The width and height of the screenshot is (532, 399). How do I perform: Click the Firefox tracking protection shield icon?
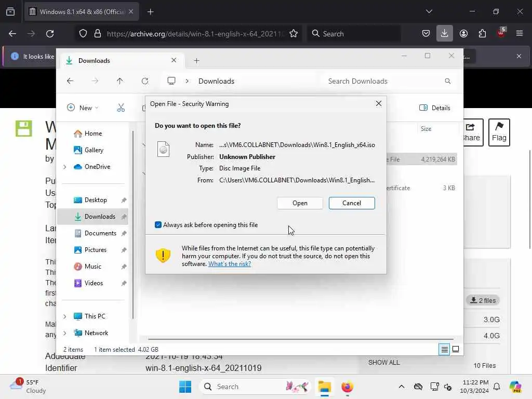[83, 34]
